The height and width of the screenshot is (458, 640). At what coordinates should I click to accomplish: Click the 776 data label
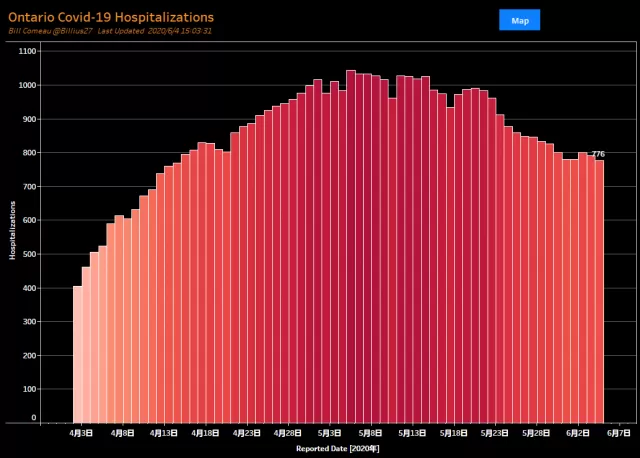pos(598,154)
